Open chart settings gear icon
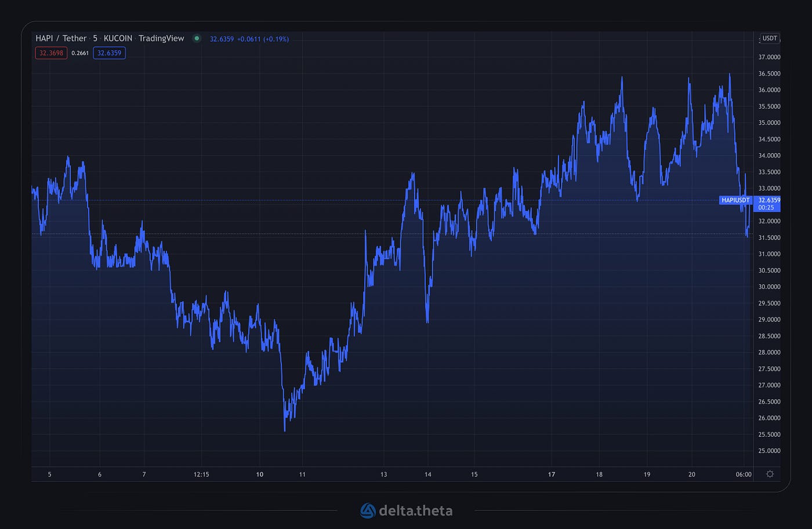This screenshot has height=529, width=812. (x=770, y=474)
